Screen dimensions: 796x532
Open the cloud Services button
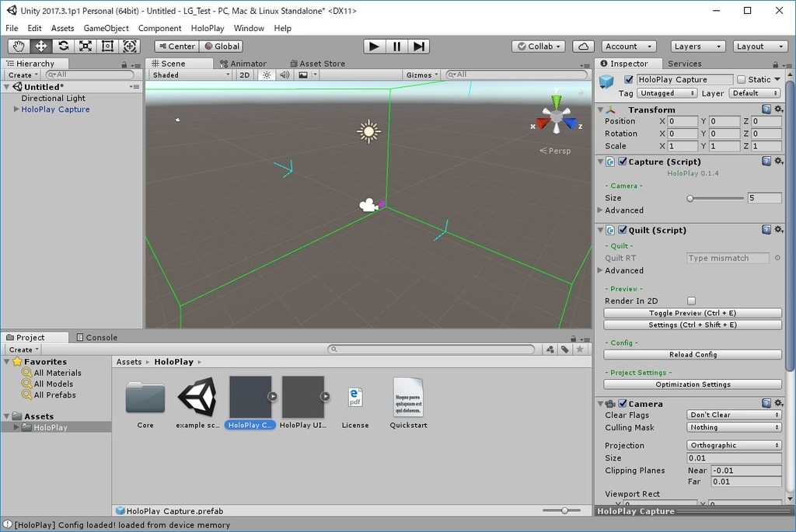coord(583,46)
